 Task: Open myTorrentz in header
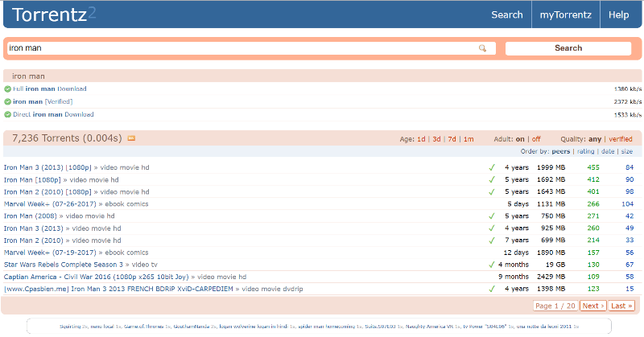pos(566,14)
